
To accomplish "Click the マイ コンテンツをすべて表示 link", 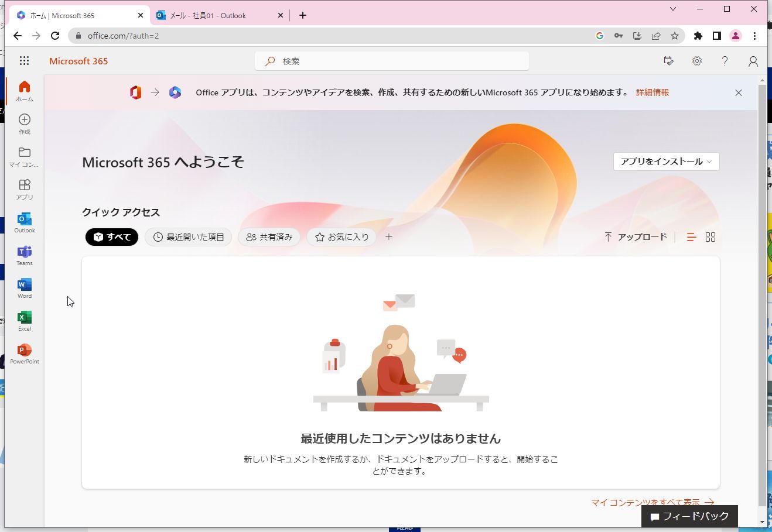I will point(653,502).
